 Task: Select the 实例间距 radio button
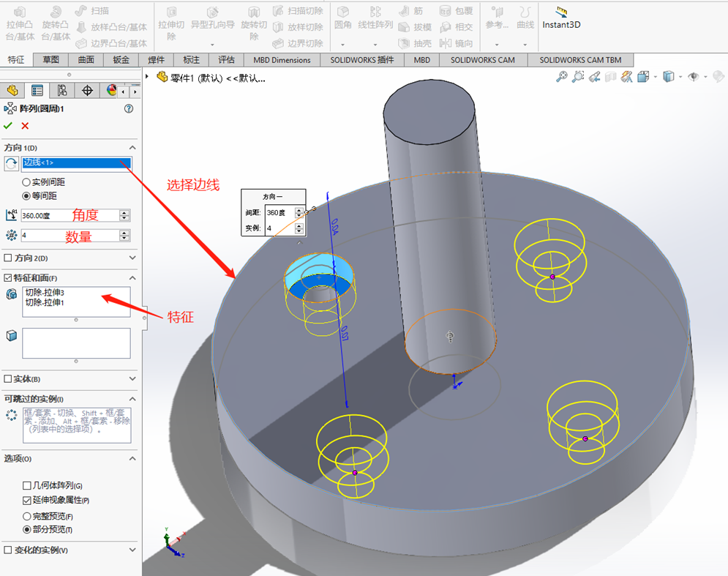point(26,182)
